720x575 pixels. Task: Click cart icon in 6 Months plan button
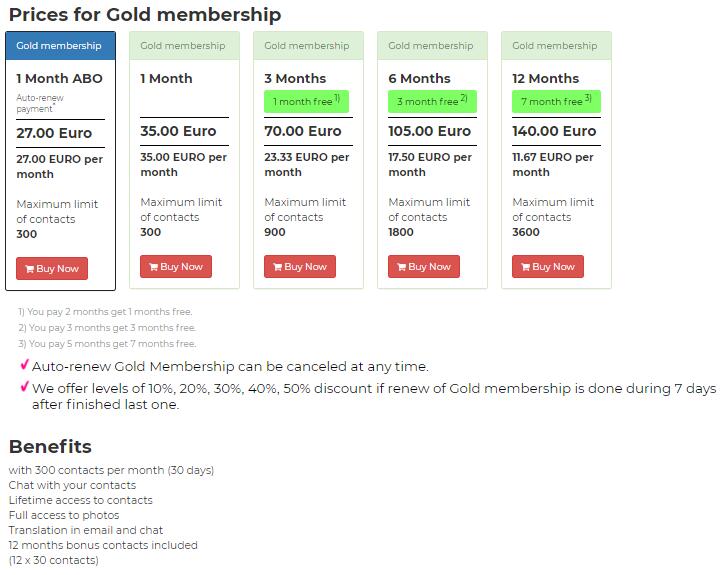[402, 267]
